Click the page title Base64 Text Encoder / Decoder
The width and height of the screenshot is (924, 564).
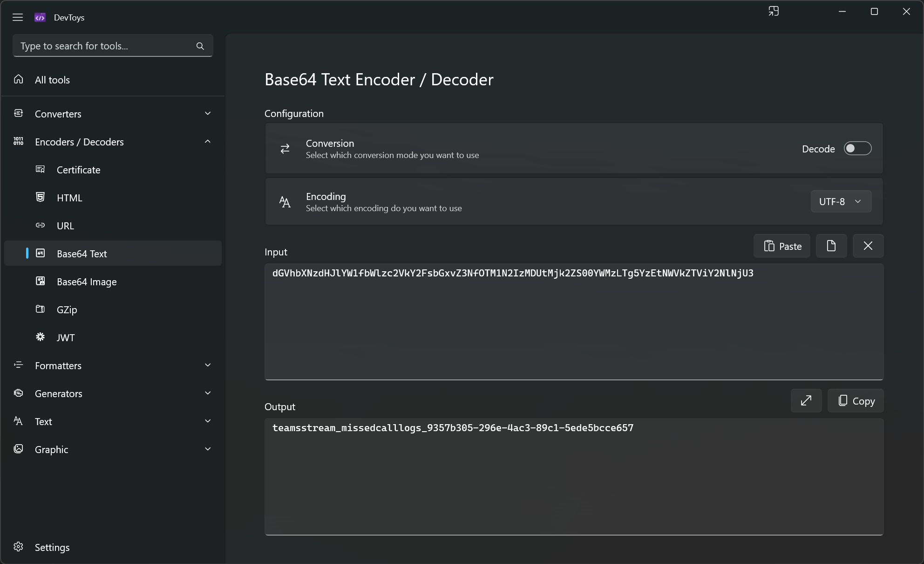(x=379, y=80)
